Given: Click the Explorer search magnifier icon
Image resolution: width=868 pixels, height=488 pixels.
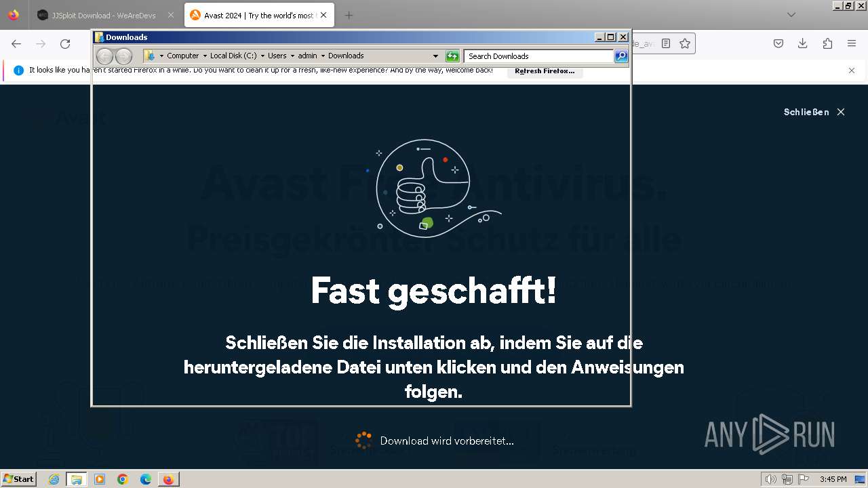Looking at the screenshot, I should pos(621,56).
